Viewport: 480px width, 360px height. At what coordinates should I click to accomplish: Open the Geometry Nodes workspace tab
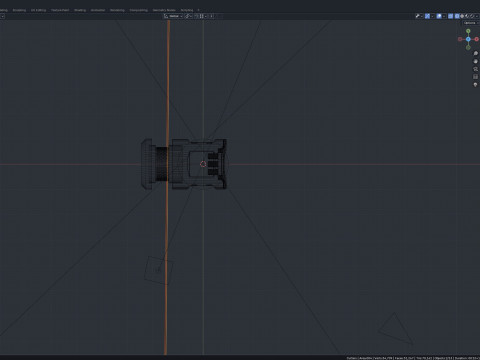tap(164, 10)
